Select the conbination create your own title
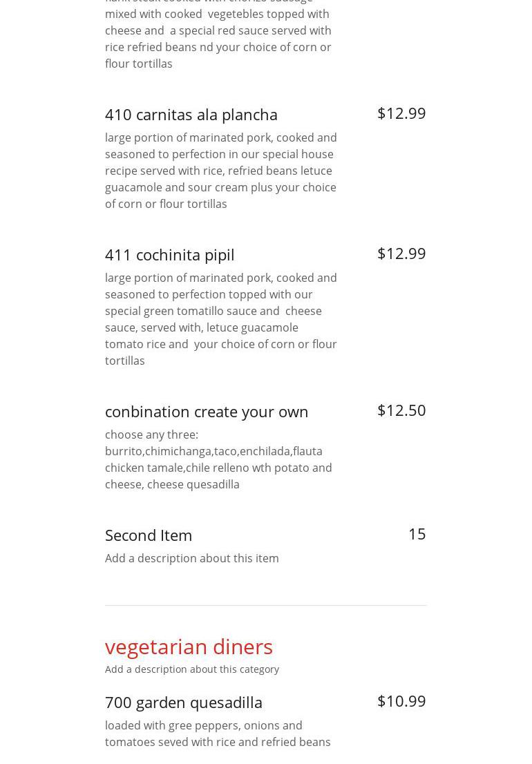This screenshot has width=532, height=764. pos(207,411)
